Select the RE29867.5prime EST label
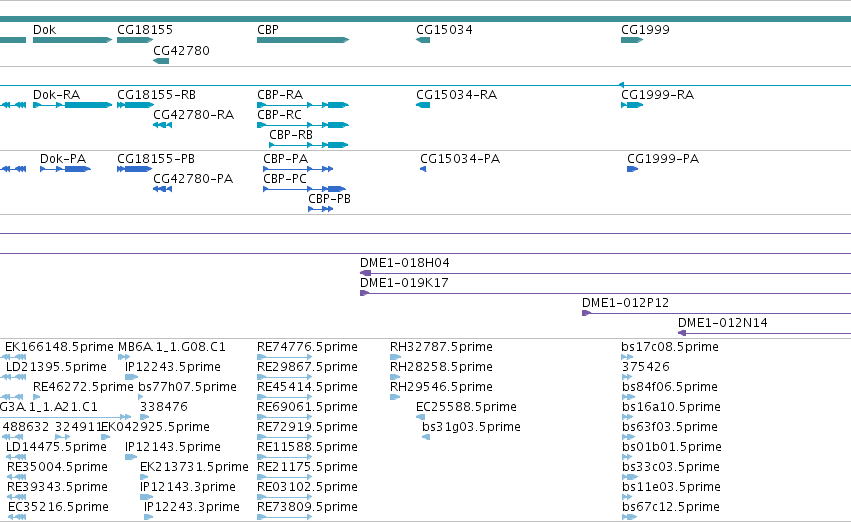Viewport: 851px width, 522px height. 307,367
